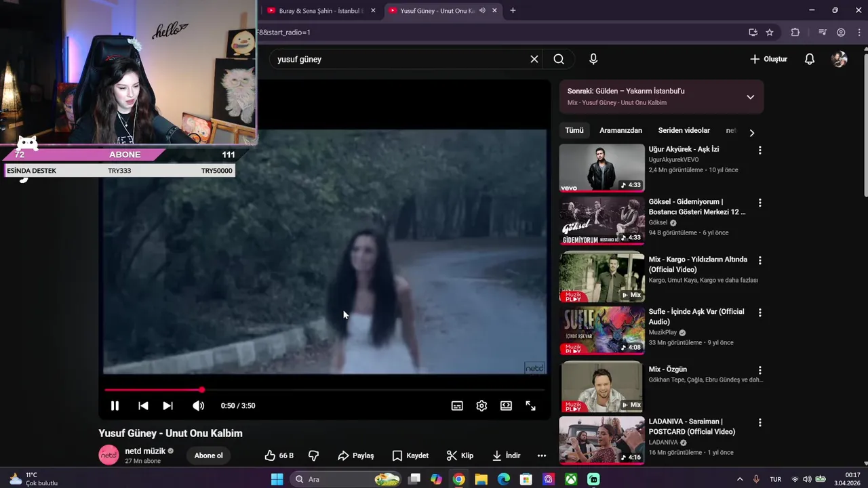Select the Tümü filter chip
This screenshot has height=488, width=868.
(x=574, y=130)
